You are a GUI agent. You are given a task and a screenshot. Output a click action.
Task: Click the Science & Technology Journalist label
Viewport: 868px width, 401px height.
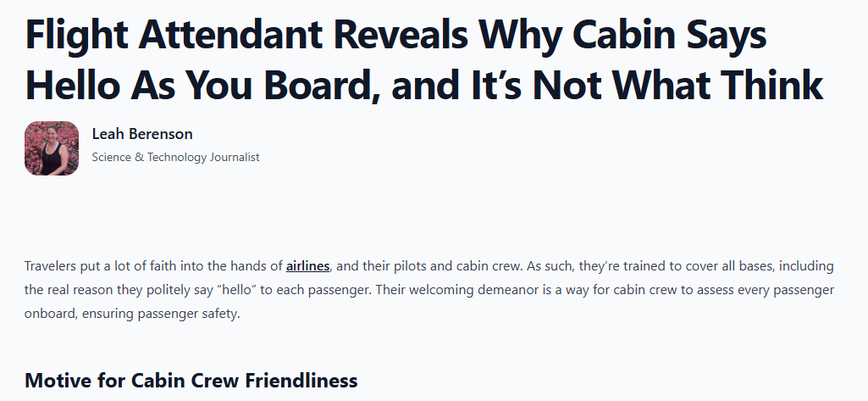[175, 157]
